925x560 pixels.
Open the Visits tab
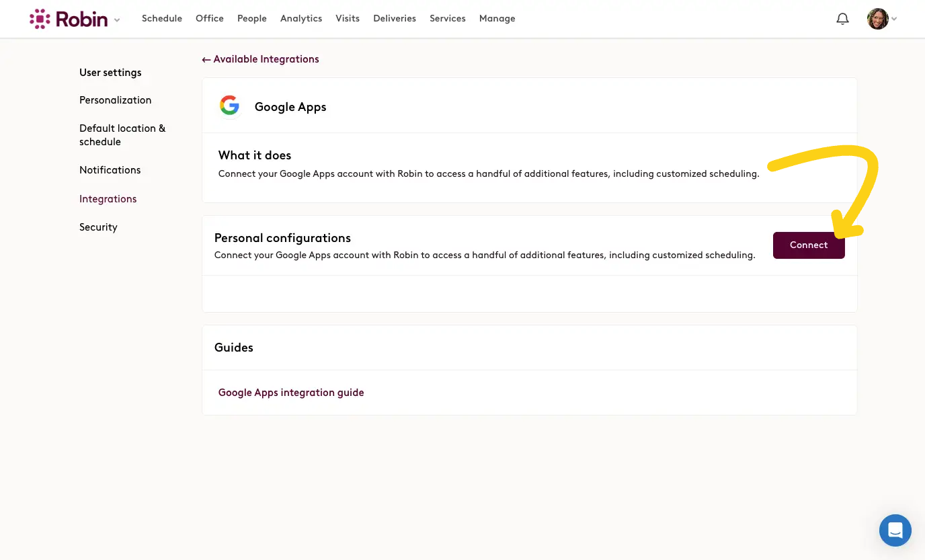[x=348, y=18]
